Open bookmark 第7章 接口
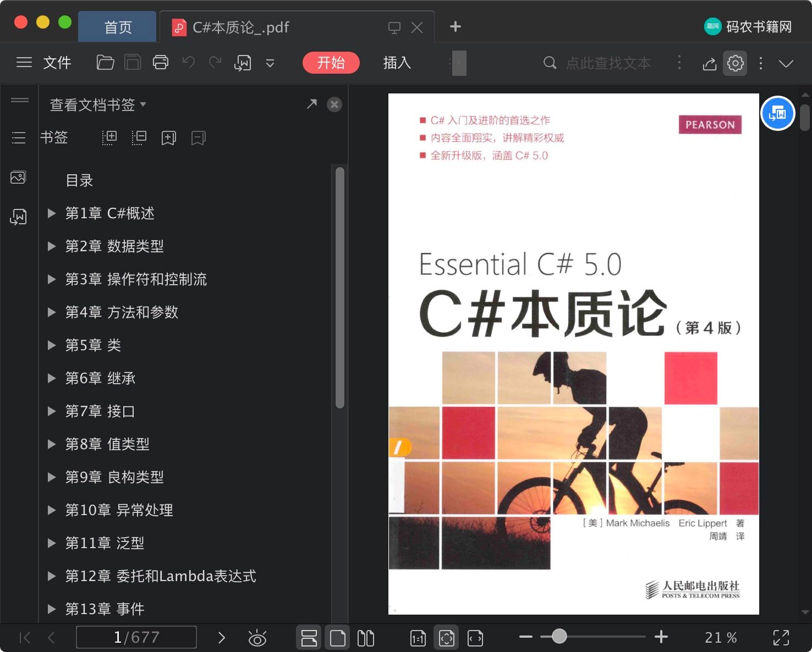 pos(100,411)
